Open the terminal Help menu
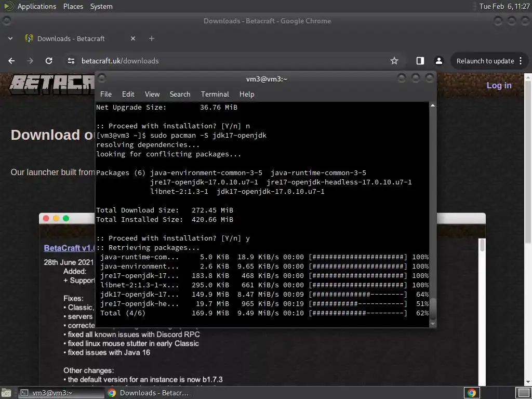The width and height of the screenshot is (532, 399). click(x=247, y=94)
